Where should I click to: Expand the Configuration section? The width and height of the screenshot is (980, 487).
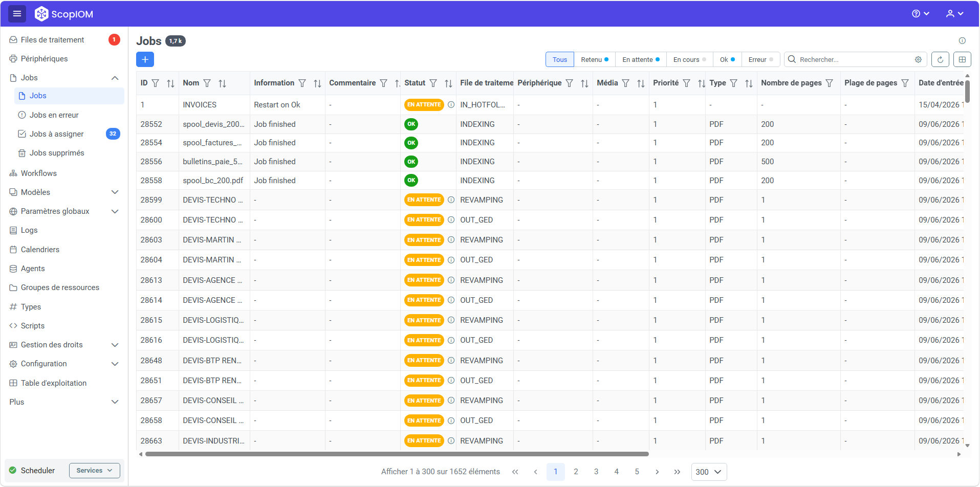coord(115,364)
